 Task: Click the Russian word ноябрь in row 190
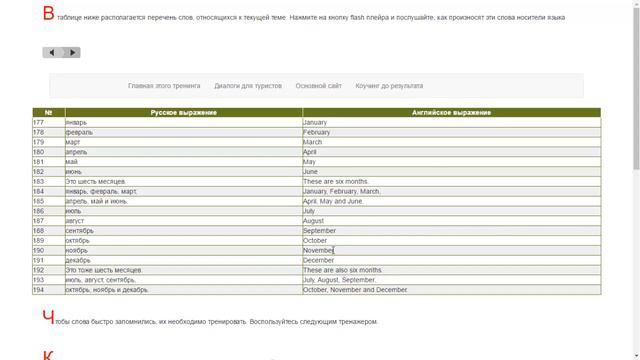(76, 251)
